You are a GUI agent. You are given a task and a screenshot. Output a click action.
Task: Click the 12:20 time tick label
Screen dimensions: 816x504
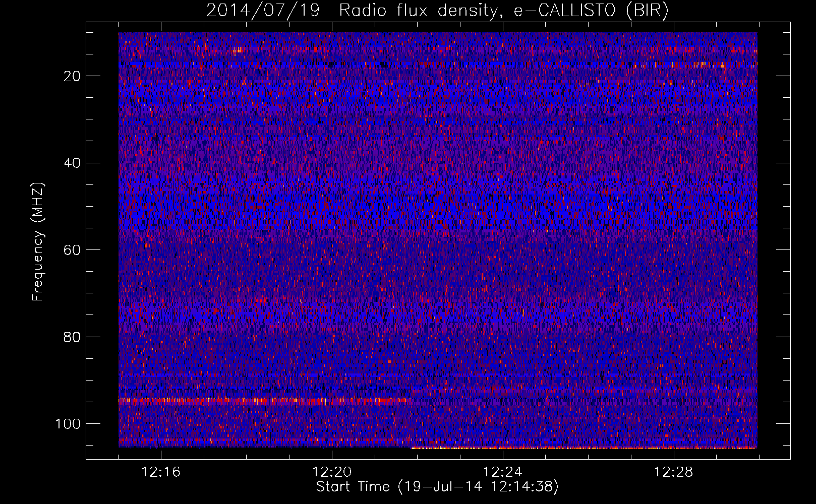pyautogui.click(x=332, y=472)
